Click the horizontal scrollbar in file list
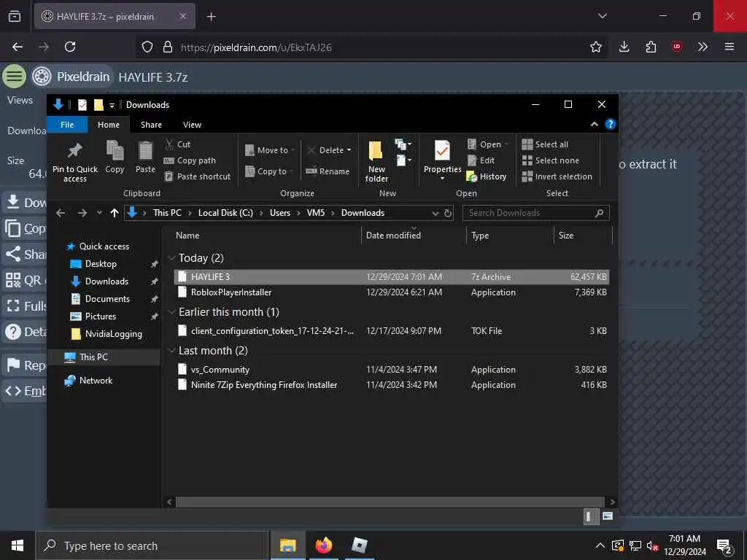747x560 pixels. tap(390, 502)
